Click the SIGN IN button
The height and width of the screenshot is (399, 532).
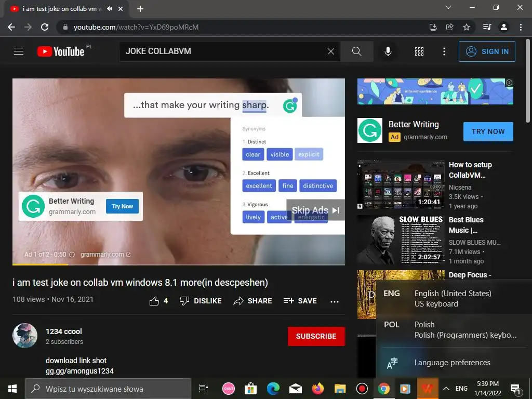[x=487, y=51]
